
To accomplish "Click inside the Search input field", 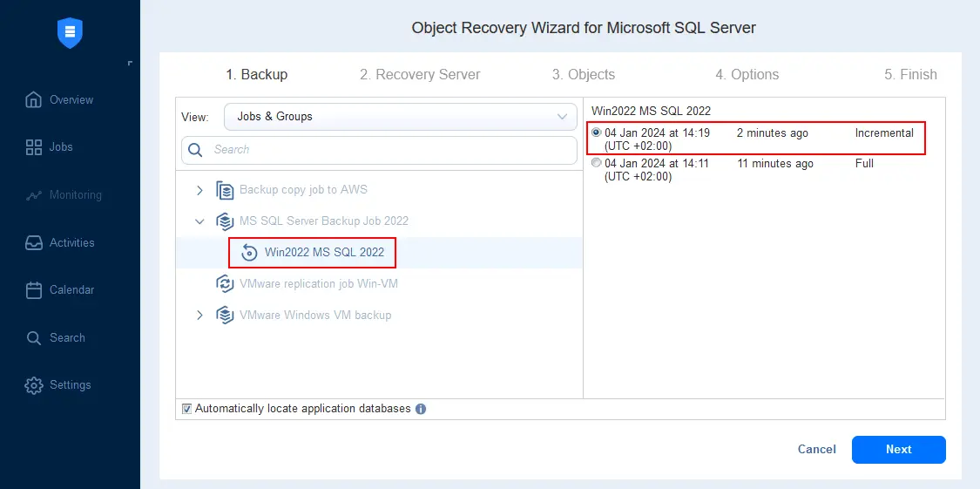I will pyautogui.click(x=379, y=150).
